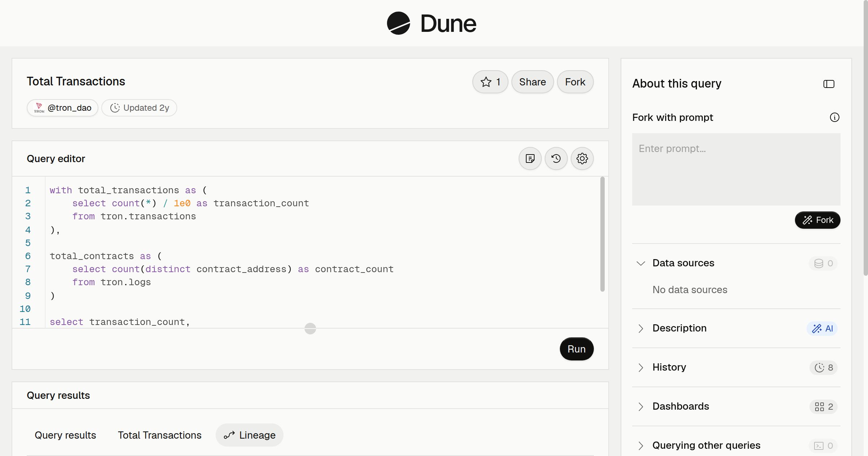Click the black Fork button under prompt
868x456 pixels.
[x=817, y=220]
